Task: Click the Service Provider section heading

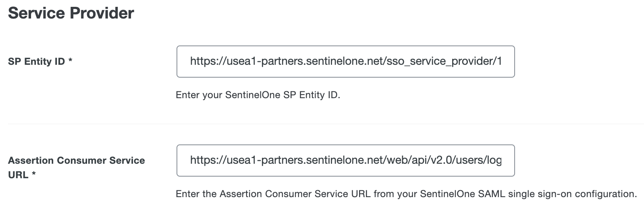Action: pos(71,13)
